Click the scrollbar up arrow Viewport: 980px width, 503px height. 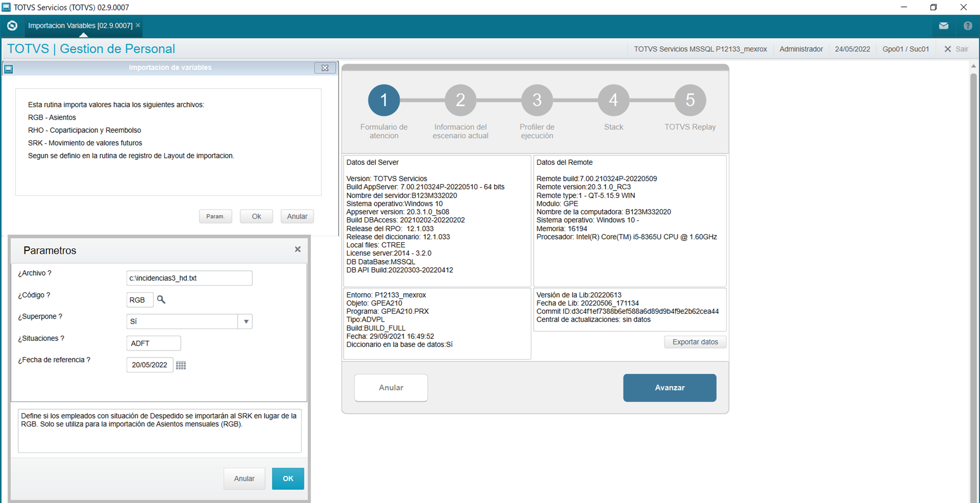973,66
